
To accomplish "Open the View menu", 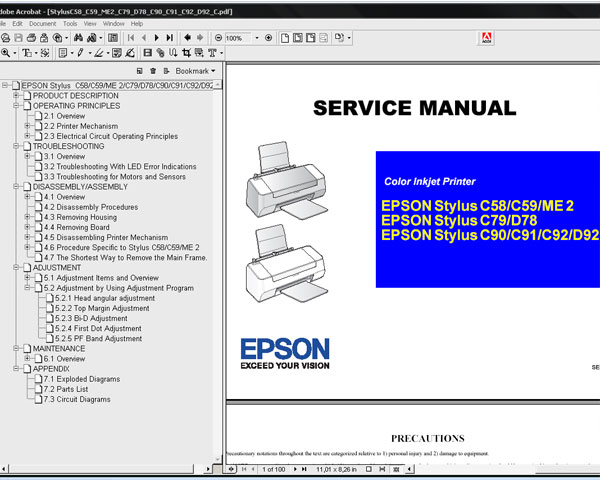I will pyautogui.click(x=90, y=23).
